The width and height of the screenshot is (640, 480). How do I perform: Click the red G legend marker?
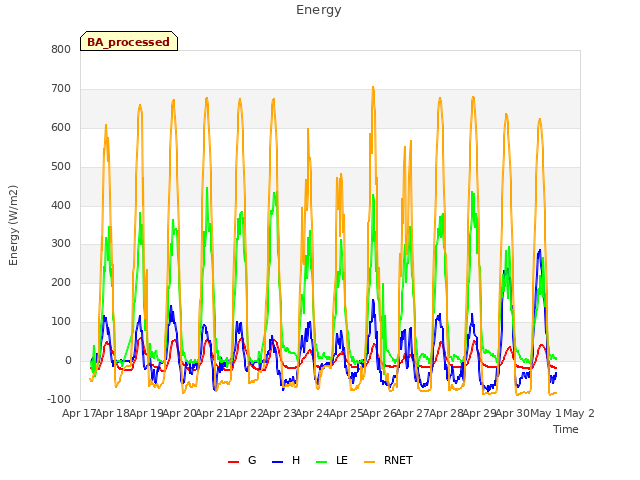[233, 462]
